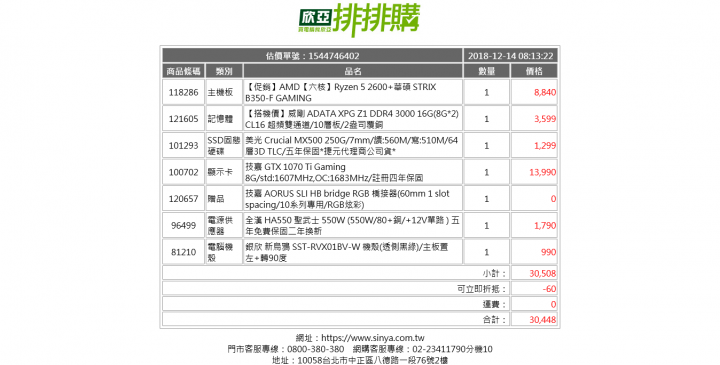Screen dimensions: 720x365
Task: Click the 欣亞 排排購 logo
Action: coord(359,19)
